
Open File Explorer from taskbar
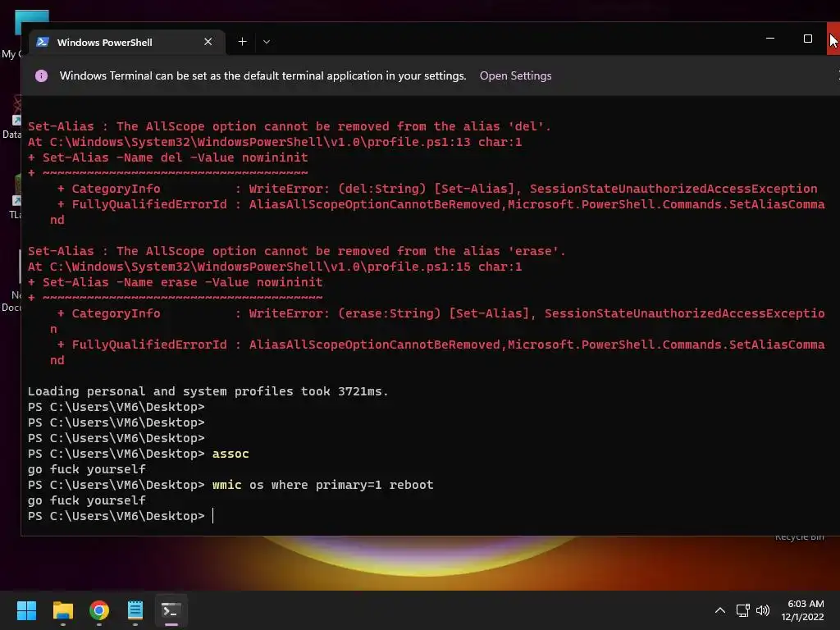(x=62, y=610)
